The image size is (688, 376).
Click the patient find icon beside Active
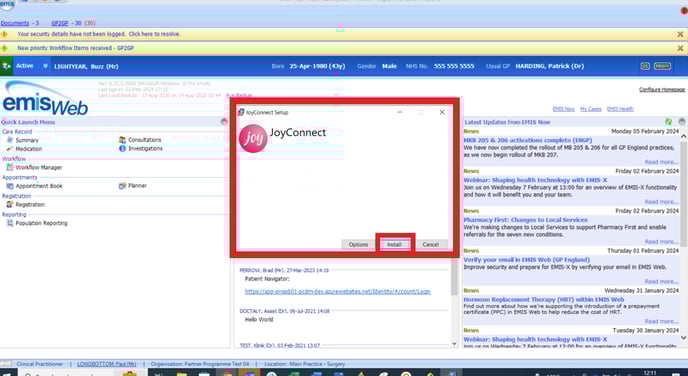(x=7, y=66)
